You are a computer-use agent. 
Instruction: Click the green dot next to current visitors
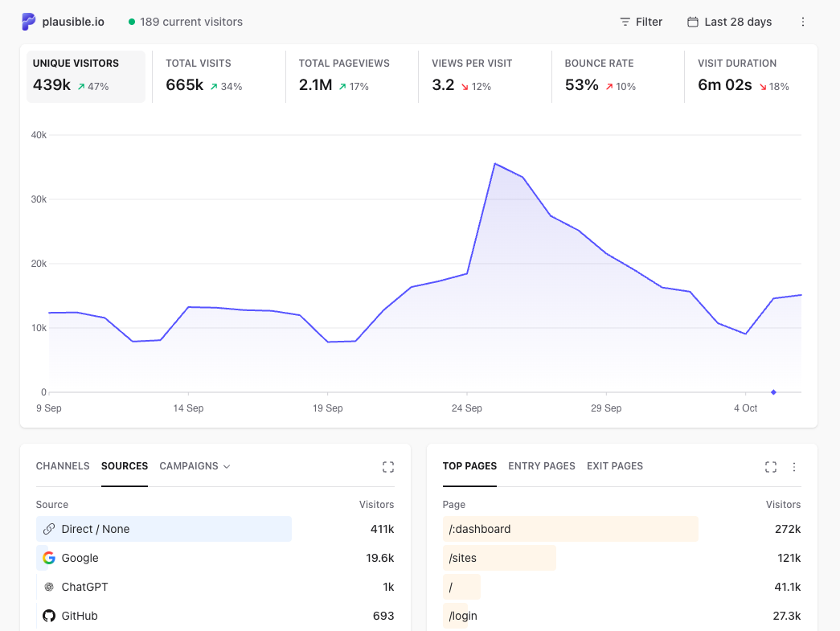(x=131, y=22)
